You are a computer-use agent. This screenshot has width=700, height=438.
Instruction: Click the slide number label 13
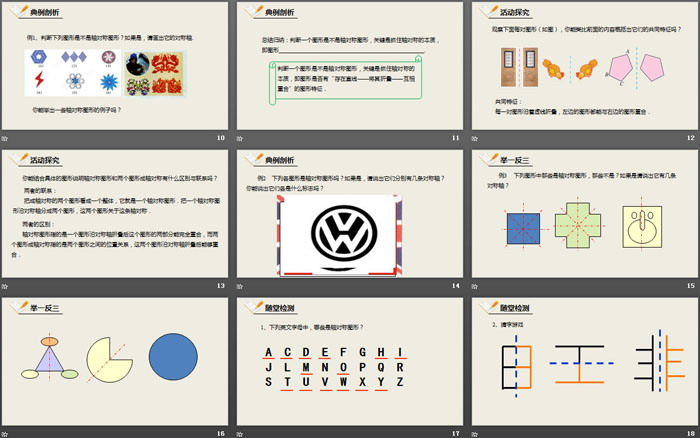[x=221, y=286]
